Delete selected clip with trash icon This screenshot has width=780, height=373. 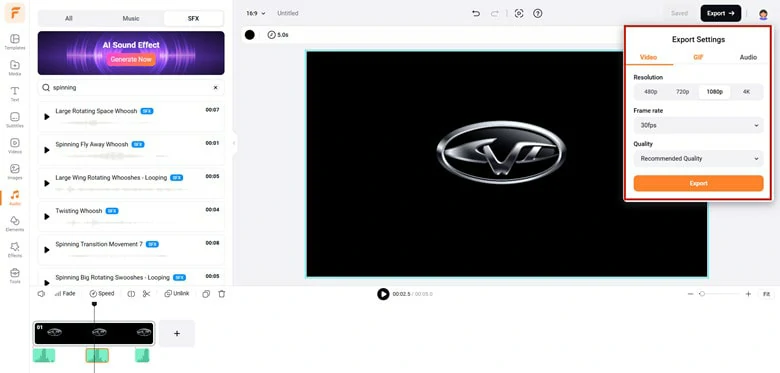222,294
